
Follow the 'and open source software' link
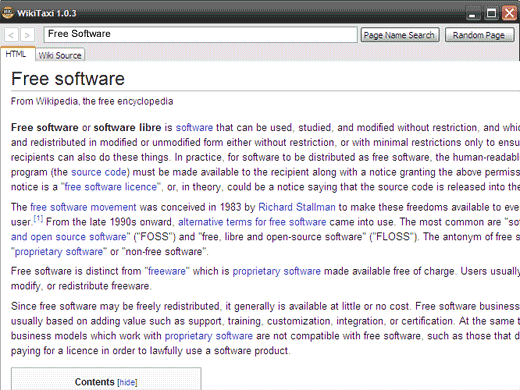69,237
